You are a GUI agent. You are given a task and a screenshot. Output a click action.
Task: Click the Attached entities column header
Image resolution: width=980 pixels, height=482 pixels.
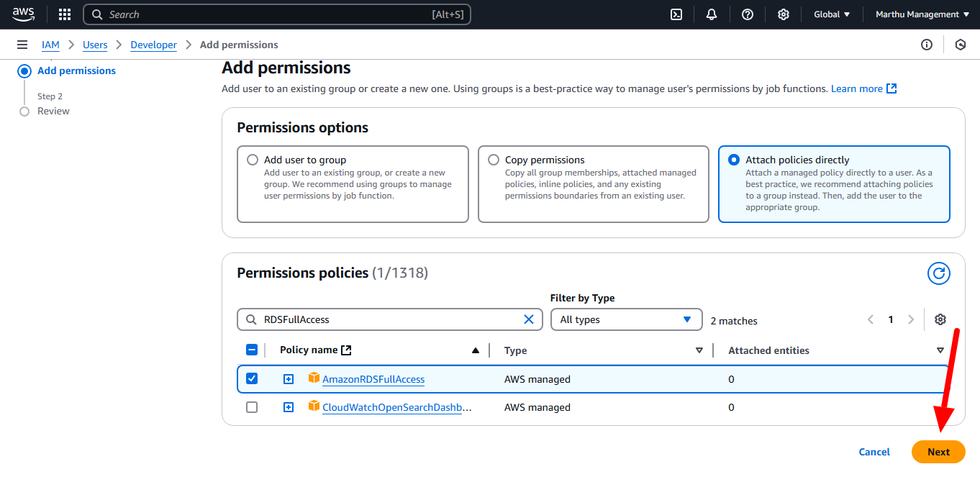click(x=768, y=350)
